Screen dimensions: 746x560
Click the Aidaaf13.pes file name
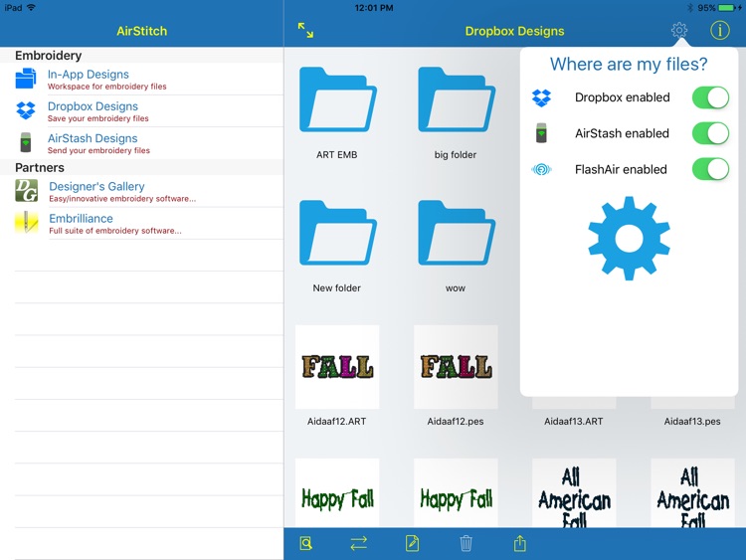click(x=692, y=421)
